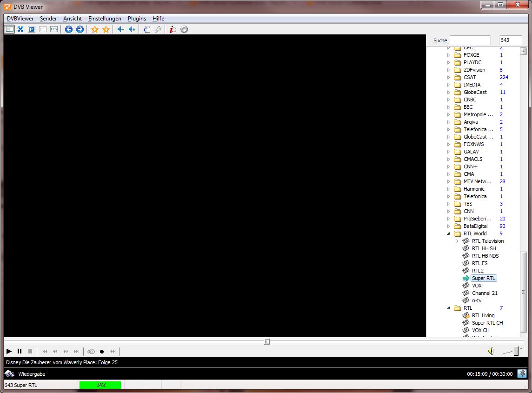Open the DVBViewer menu

pyautogui.click(x=20, y=19)
